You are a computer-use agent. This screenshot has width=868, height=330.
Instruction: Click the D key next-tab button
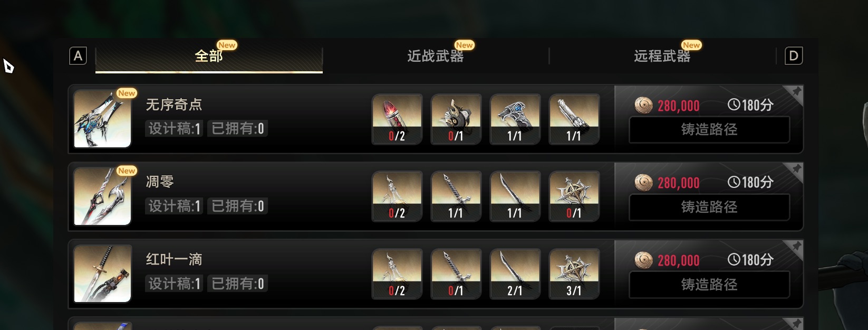794,56
